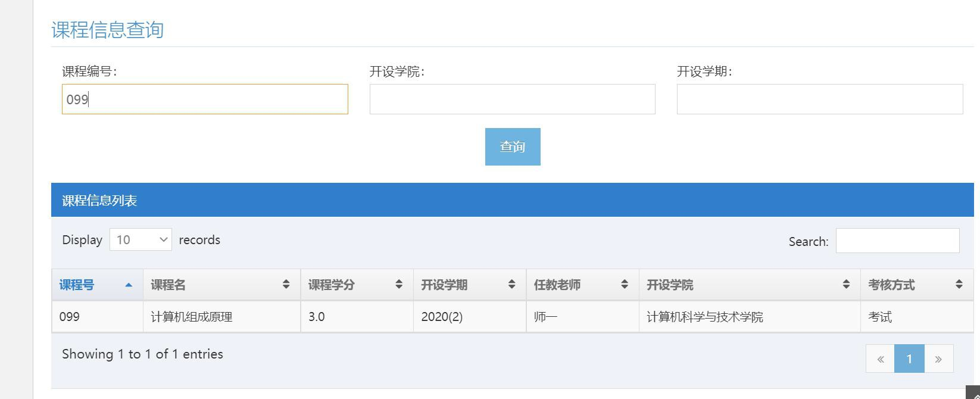Focus the 开设学院 input field
The height and width of the screenshot is (399, 980).
point(512,99)
